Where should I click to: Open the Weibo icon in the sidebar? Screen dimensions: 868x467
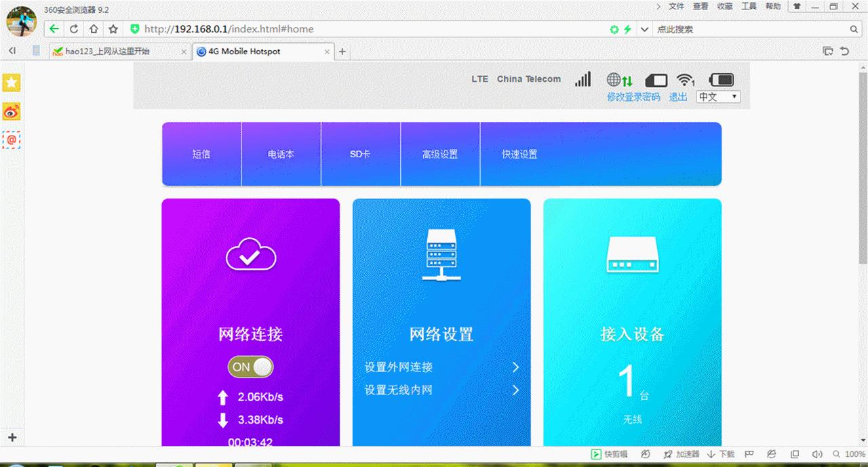[11, 111]
